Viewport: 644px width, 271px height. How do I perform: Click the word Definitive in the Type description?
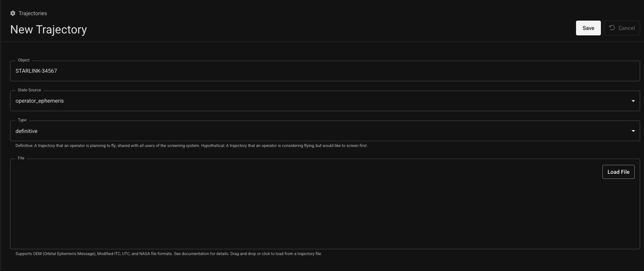coord(24,146)
